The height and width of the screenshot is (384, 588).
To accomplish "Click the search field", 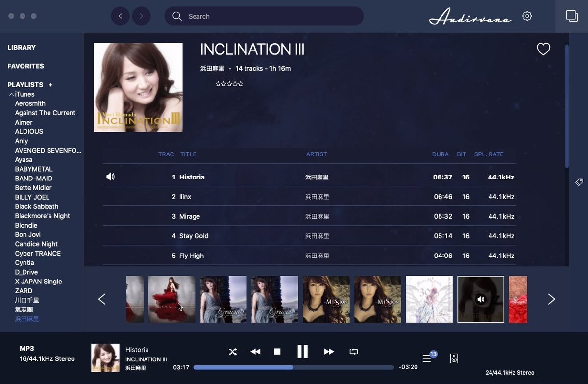I will click(x=264, y=16).
